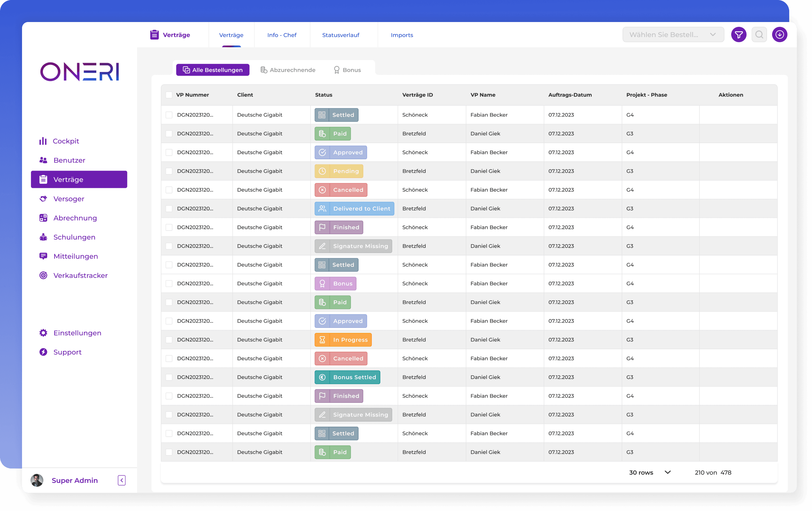Open the purple filter icon button
Image resolution: width=812 pixels, height=511 pixels.
[739, 34]
